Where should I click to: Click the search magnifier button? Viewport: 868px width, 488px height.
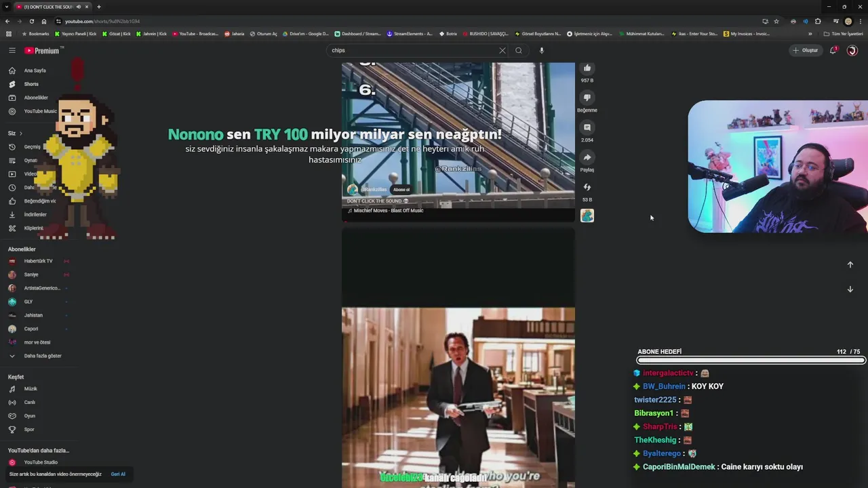click(x=519, y=50)
